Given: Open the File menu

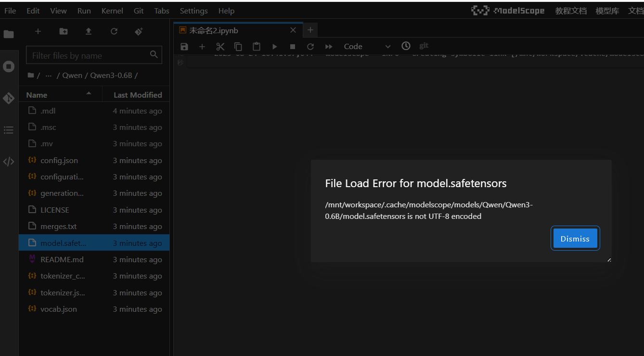Looking at the screenshot, I should [x=10, y=11].
